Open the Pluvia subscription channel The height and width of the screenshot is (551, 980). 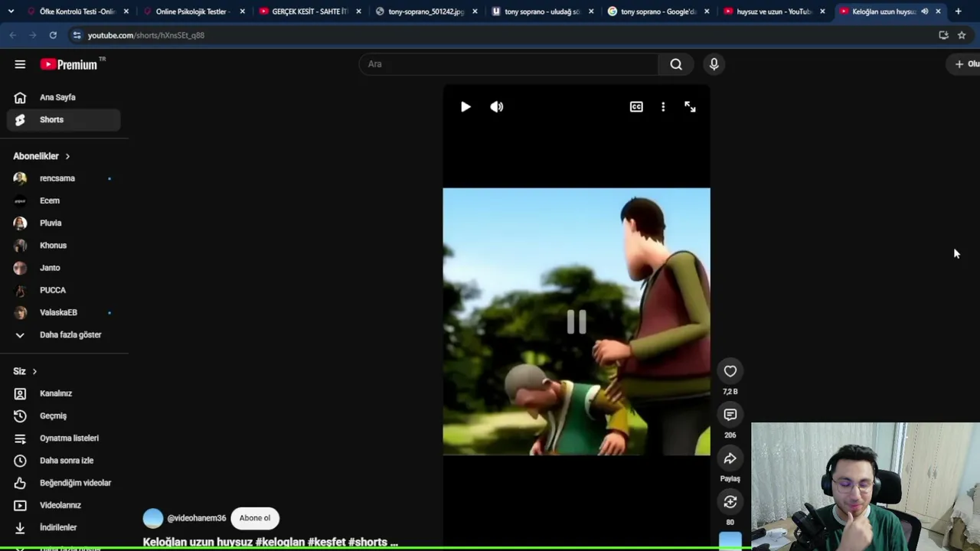click(64, 223)
